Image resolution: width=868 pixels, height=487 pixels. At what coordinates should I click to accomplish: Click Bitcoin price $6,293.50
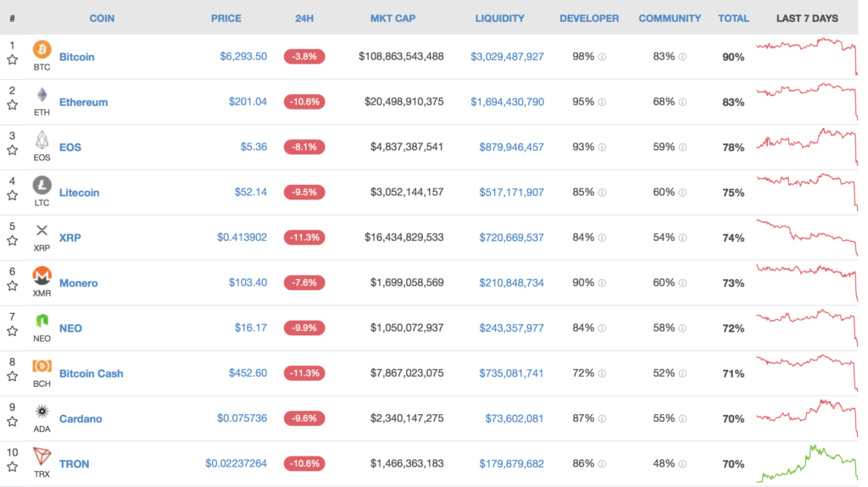(x=243, y=56)
